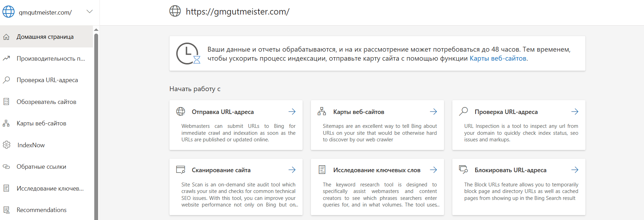Click the keyword research tool description text
644x220 pixels.
(381, 195)
